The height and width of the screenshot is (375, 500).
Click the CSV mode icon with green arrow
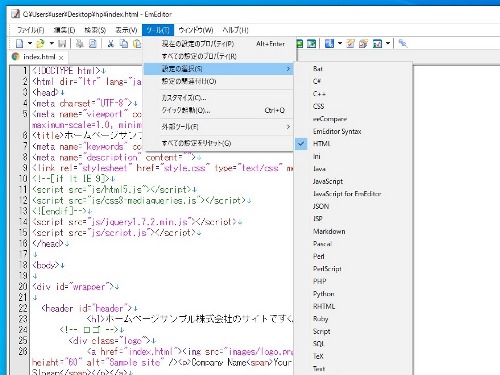(x=311, y=43)
